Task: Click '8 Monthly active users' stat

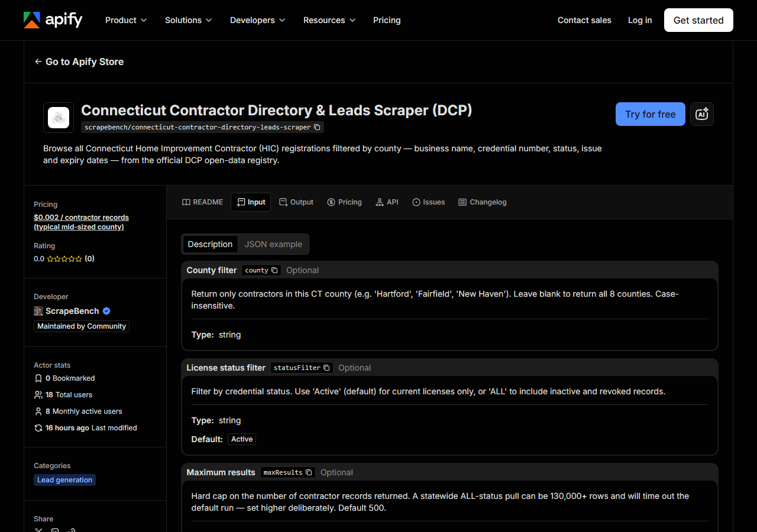Action: [x=78, y=411]
